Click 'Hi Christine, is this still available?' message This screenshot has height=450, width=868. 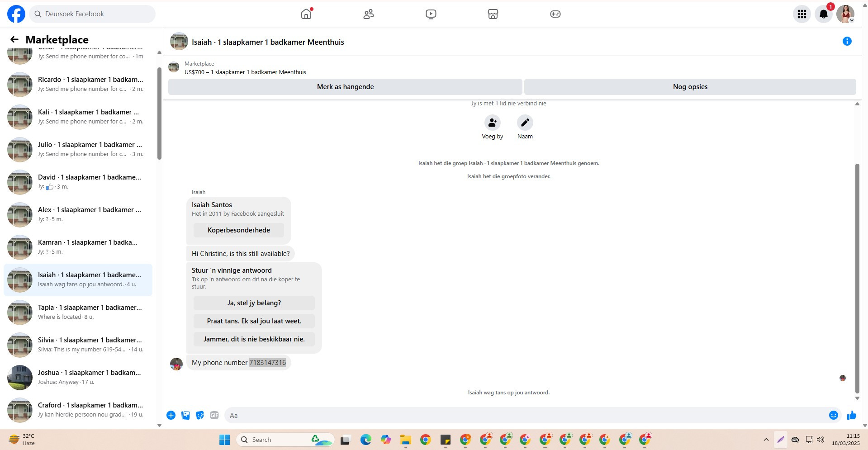coord(241,254)
